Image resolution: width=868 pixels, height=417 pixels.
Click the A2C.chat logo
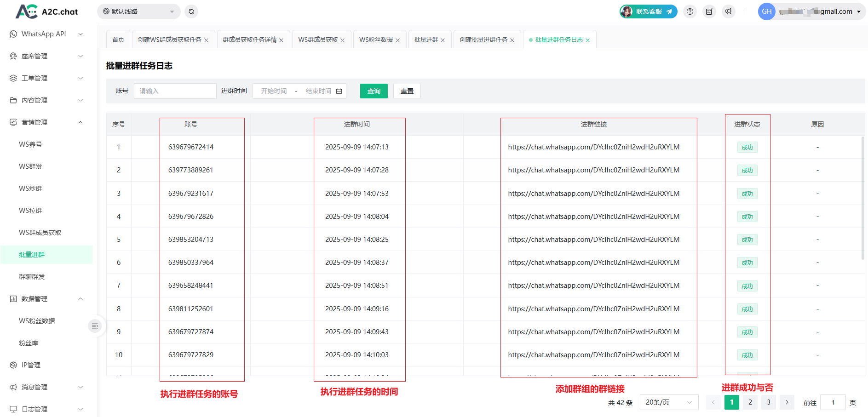tap(46, 11)
